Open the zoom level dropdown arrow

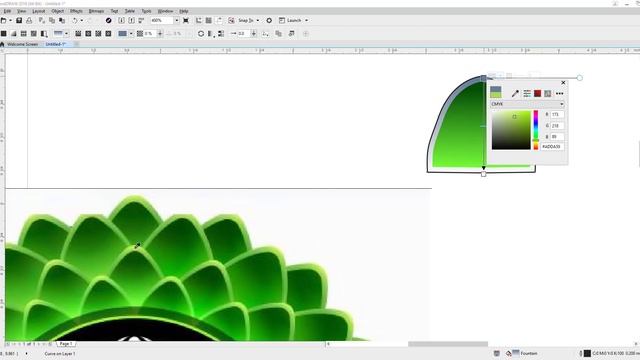[177, 20]
